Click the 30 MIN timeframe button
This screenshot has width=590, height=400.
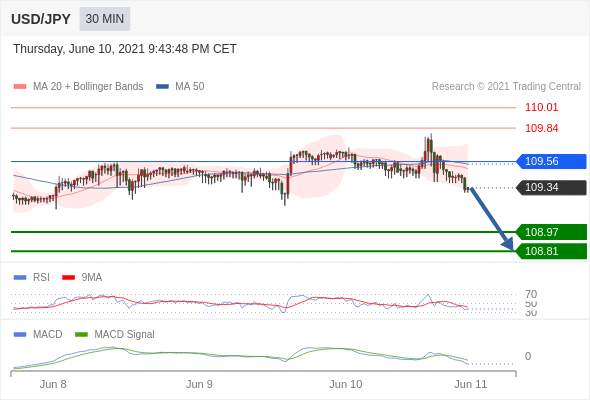coord(105,19)
